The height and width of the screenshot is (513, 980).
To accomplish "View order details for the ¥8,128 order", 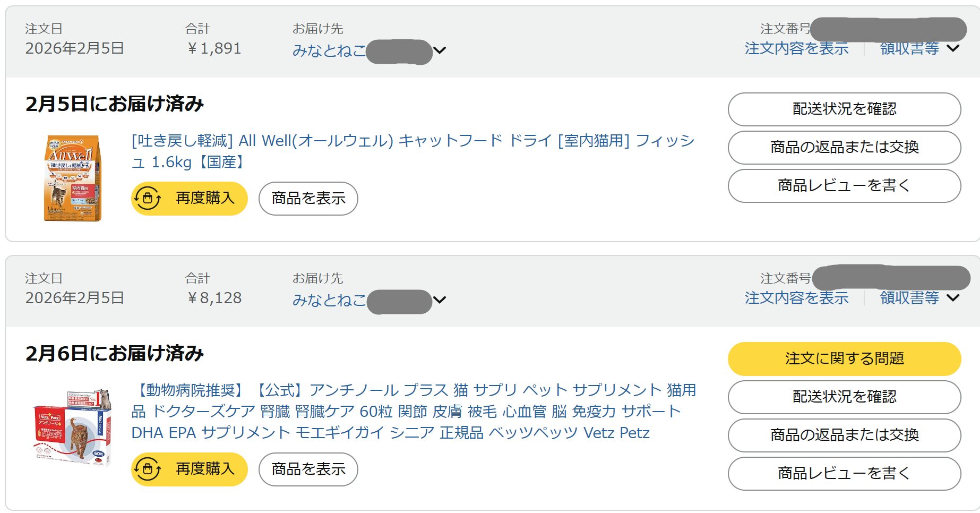I will click(796, 298).
